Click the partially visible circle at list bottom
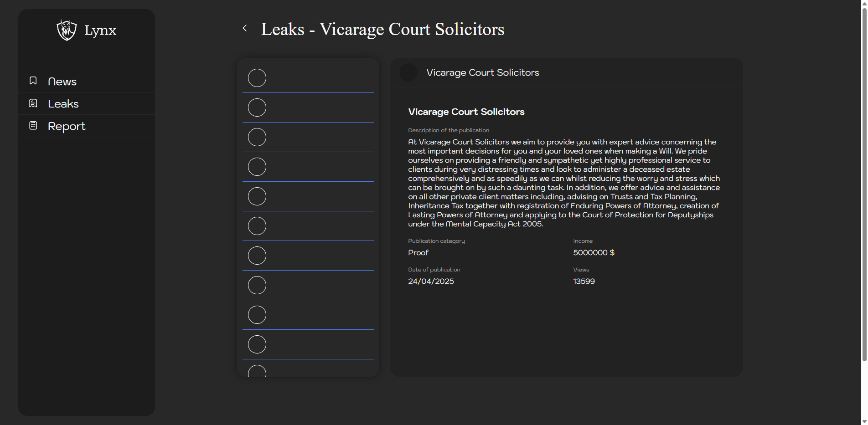 click(257, 371)
